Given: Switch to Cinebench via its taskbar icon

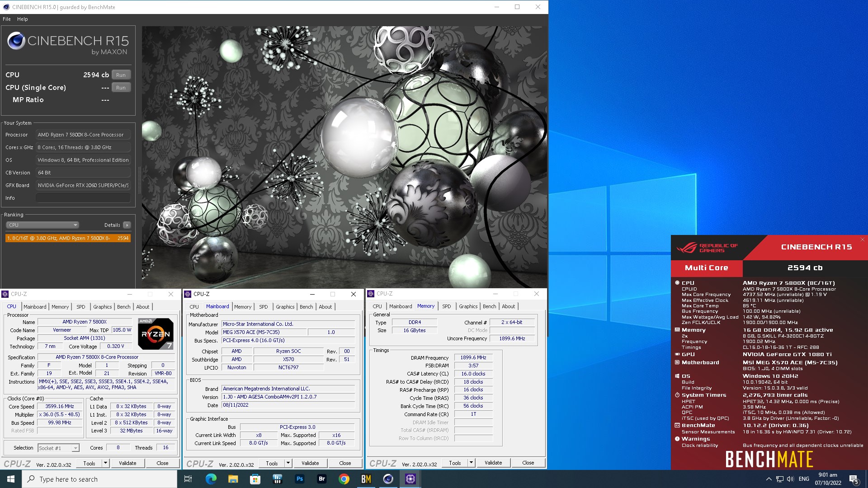Looking at the screenshot, I should coord(388,479).
